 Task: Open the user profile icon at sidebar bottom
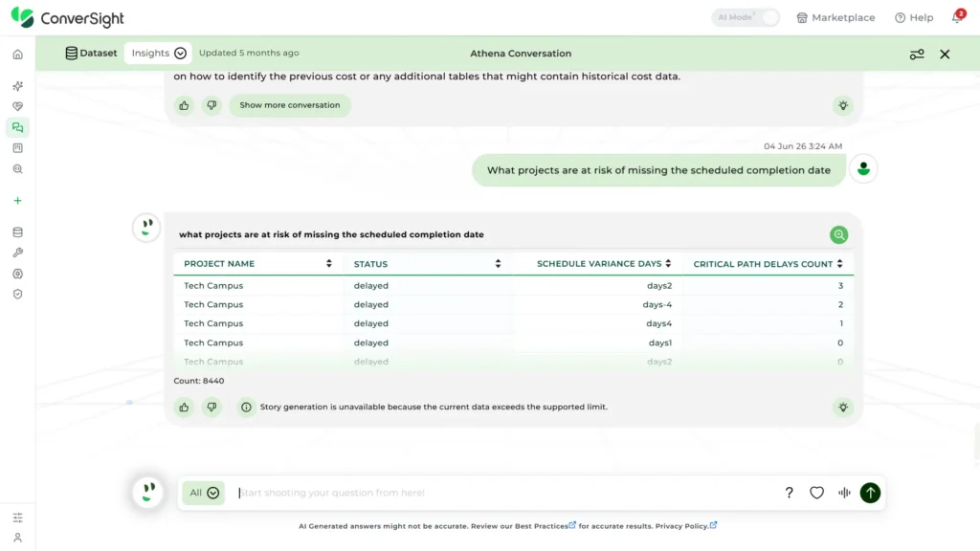[17, 538]
